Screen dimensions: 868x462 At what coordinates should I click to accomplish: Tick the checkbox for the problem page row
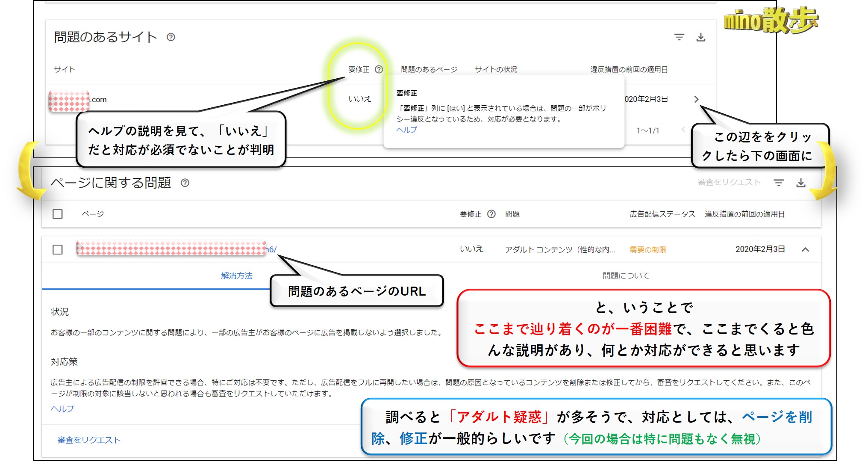coord(58,249)
